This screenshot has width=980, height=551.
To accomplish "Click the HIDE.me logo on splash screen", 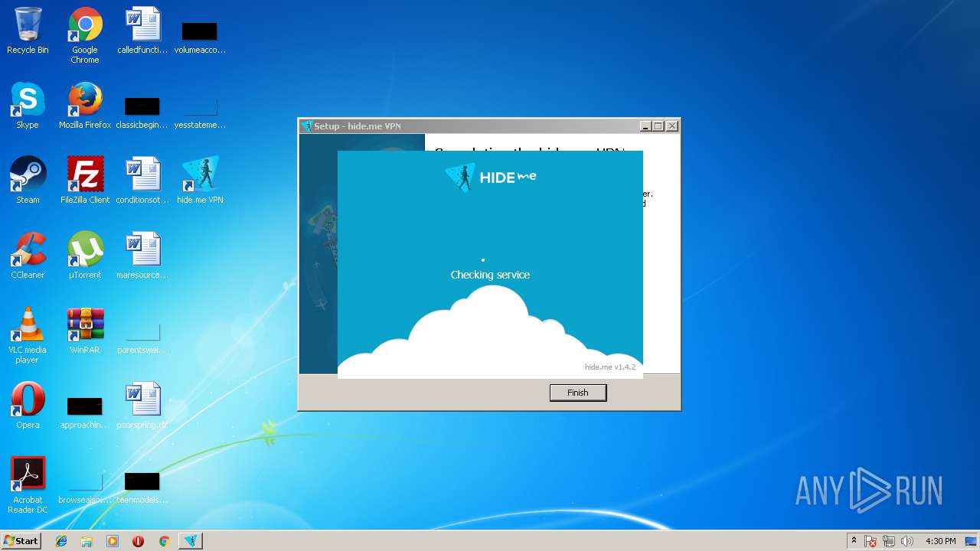I will pyautogui.click(x=490, y=177).
